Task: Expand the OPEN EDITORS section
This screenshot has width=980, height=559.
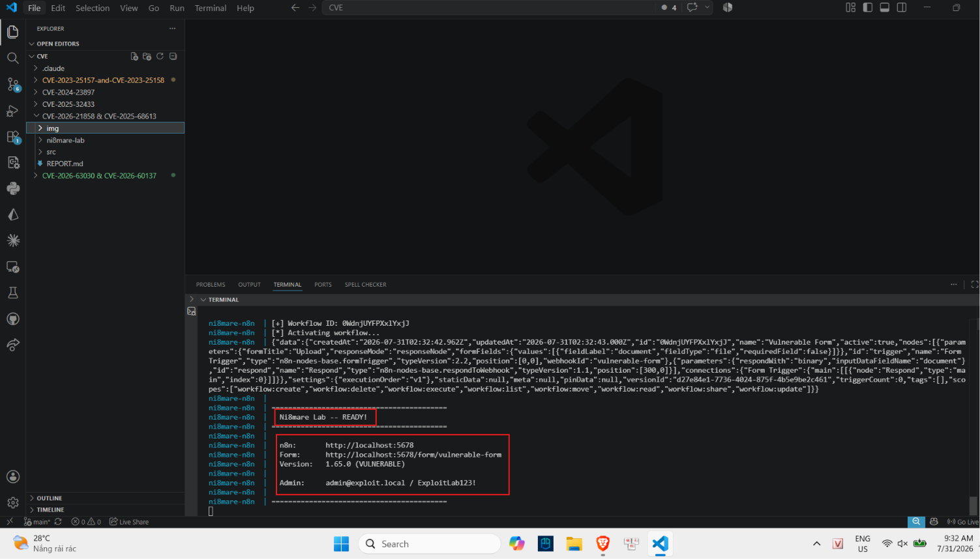Action: (106, 44)
